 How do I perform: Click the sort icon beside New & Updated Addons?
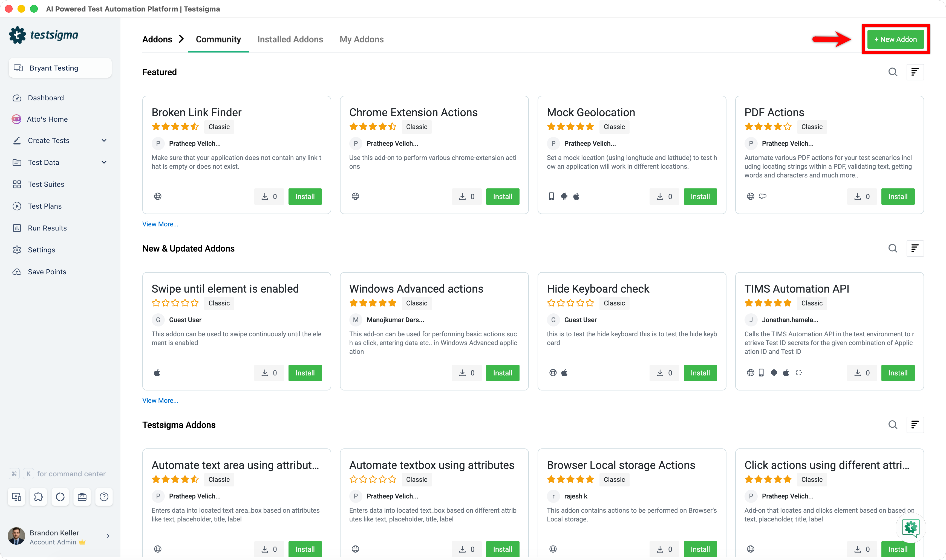tap(915, 248)
